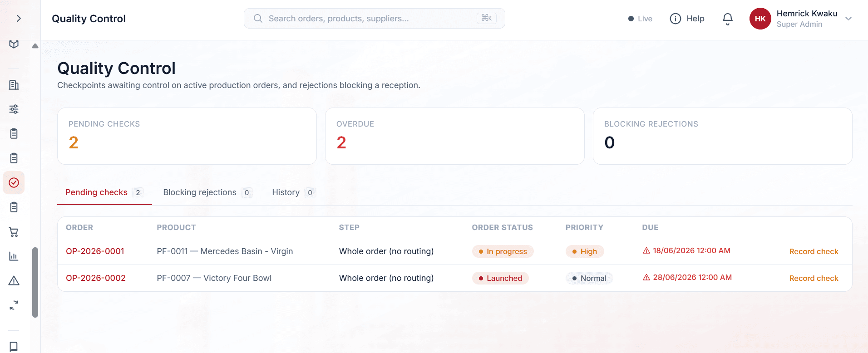This screenshot has width=868, height=353.
Task: Switch to the History tab
Action: [294, 192]
